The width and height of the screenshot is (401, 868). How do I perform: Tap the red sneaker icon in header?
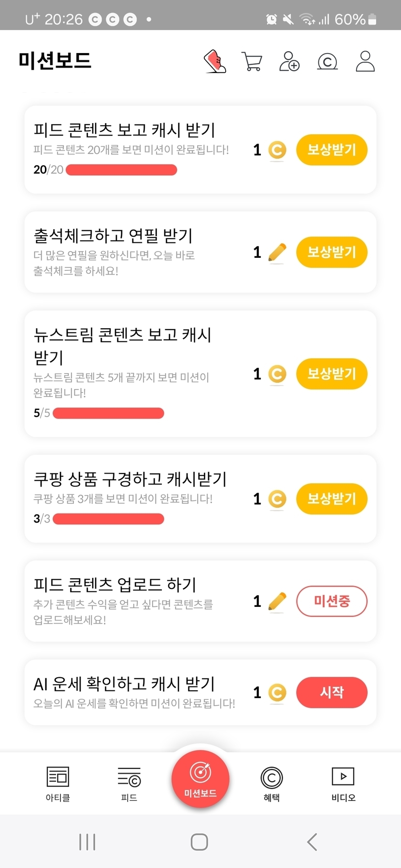pyautogui.click(x=215, y=61)
